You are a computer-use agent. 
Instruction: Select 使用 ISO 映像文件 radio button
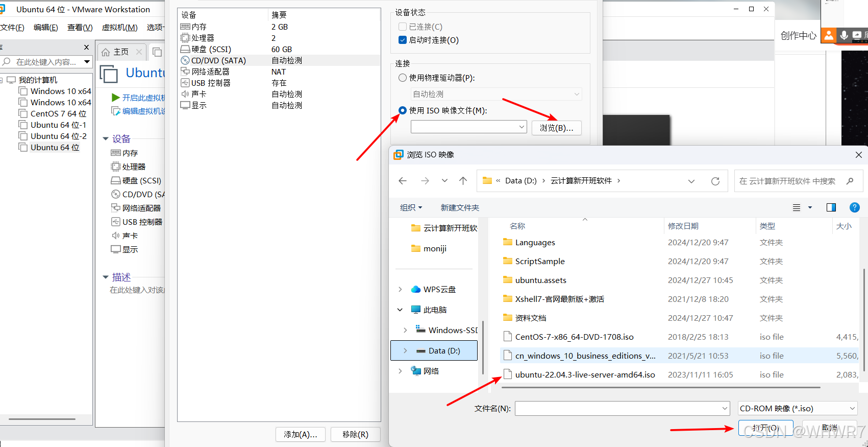(403, 110)
